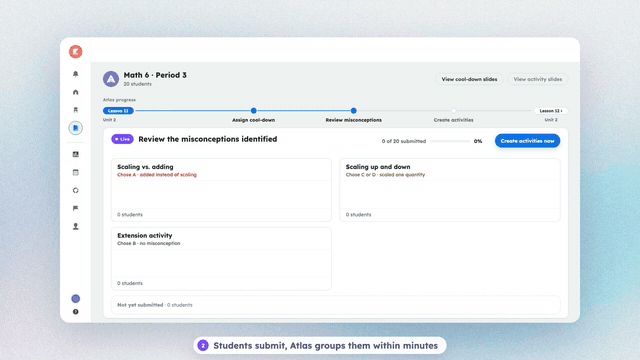Click 'Assign cool-down' step label
The image size is (640, 360).
click(x=253, y=120)
